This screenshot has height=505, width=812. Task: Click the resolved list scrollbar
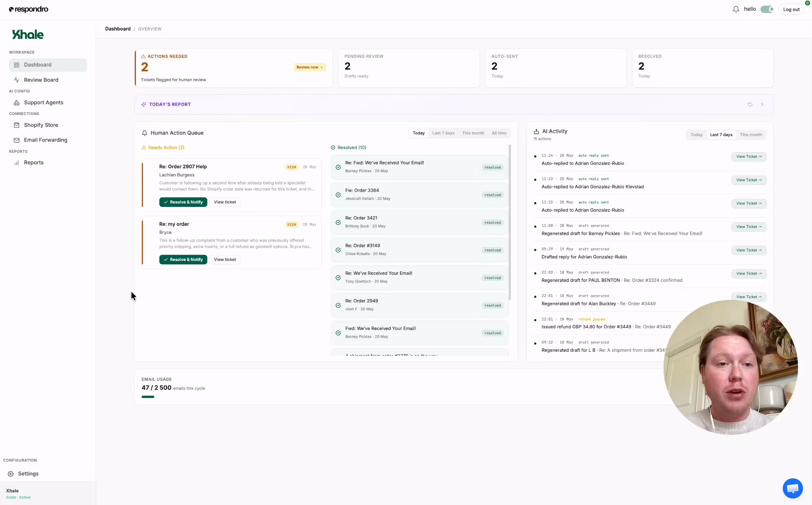[510, 222]
